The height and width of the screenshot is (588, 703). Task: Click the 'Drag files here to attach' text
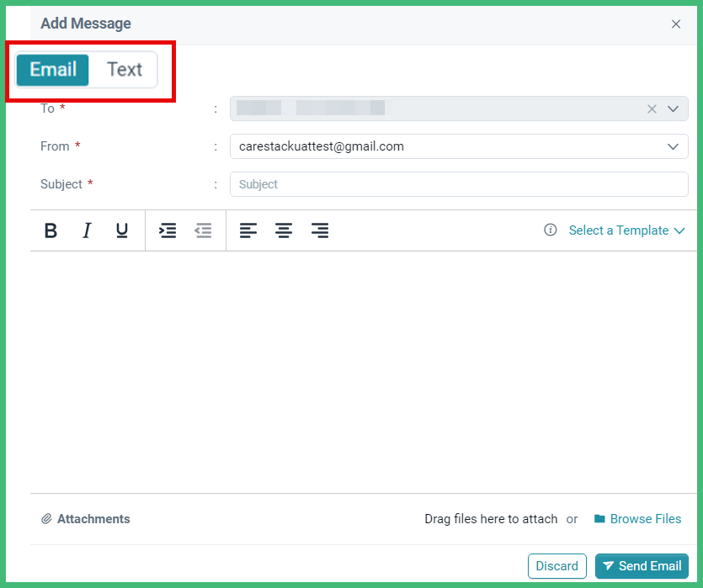pos(491,519)
